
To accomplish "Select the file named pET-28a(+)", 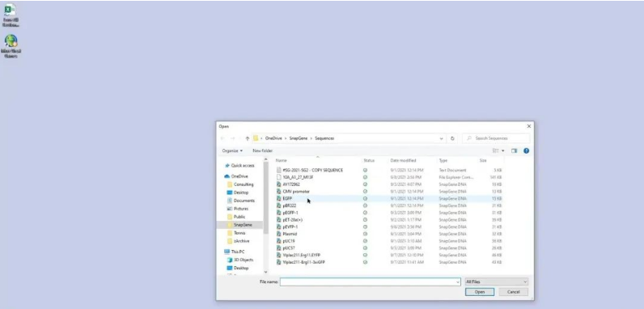I will [x=292, y=220].
